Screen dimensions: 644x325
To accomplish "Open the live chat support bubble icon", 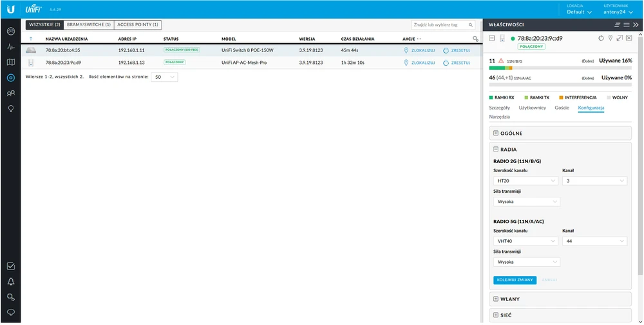I will (x=10, y=312).
